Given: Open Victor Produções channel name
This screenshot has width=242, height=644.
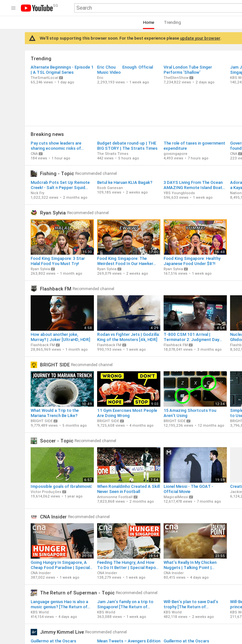Looking at the screenshot, I should pos(46,492).
